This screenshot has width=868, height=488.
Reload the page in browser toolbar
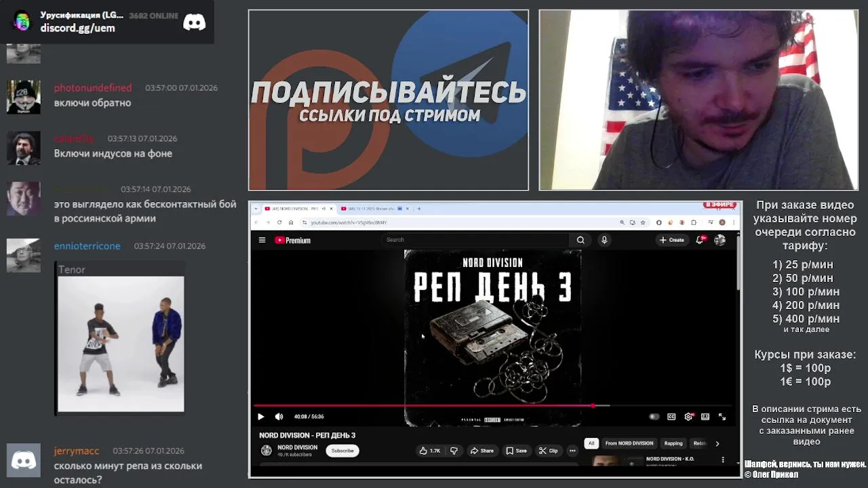click(279, 222)
